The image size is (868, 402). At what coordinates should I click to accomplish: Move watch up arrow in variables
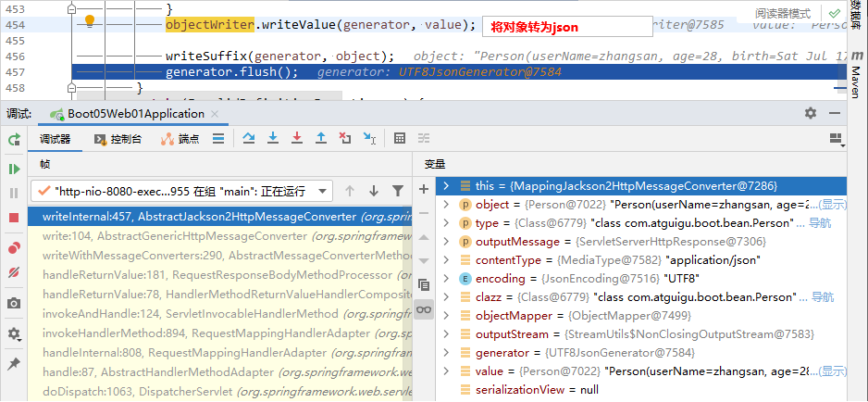424,237
